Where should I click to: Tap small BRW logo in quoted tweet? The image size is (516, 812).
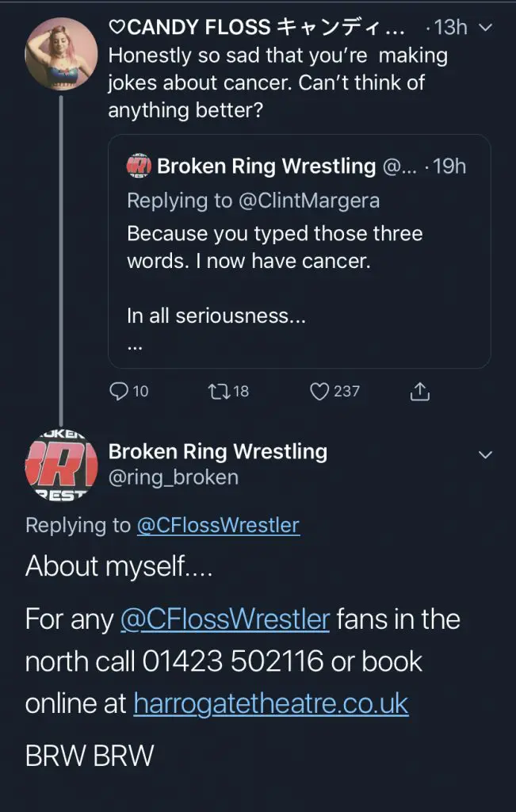tap(139, 167)
